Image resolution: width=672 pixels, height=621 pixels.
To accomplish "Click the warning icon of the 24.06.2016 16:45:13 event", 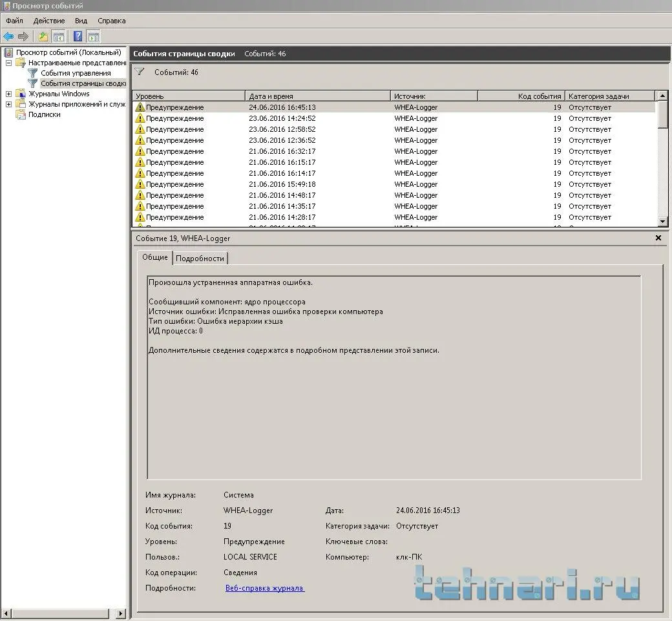I will [x=140, y=108].
